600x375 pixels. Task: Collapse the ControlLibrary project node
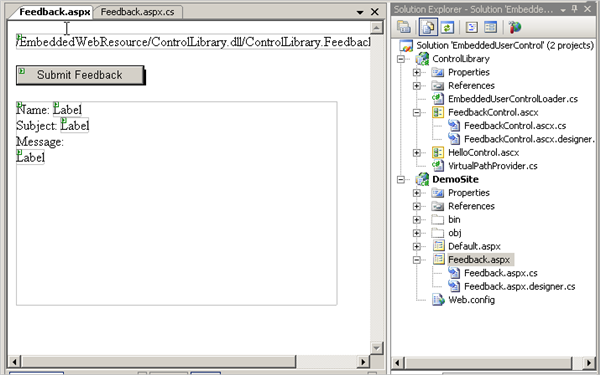point(401,59)
